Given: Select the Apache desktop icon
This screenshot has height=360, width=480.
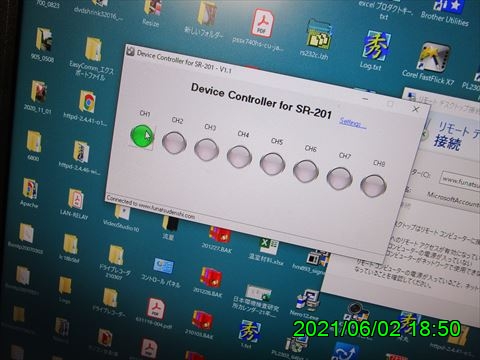Looking at the screenshot, I should pos(30,193).
